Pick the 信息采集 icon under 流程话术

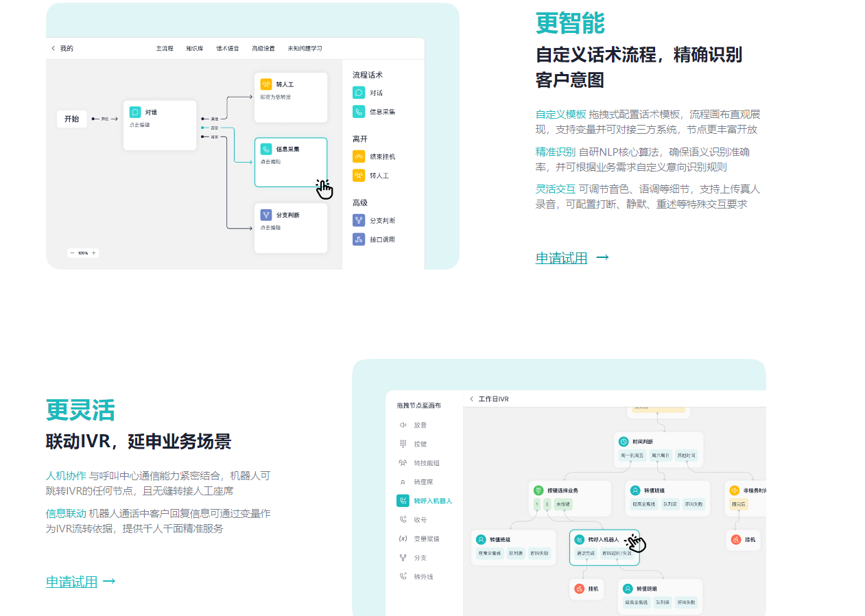pos(359,111)
